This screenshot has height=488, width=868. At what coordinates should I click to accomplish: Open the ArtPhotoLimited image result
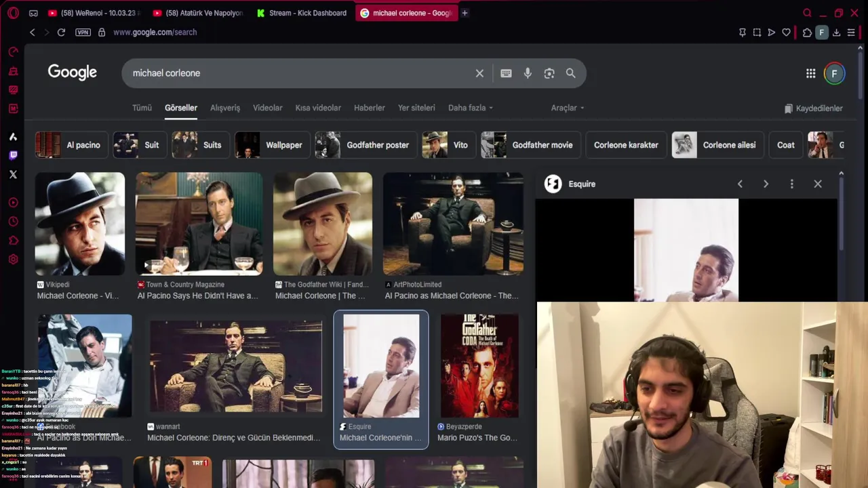coord(453,224)
